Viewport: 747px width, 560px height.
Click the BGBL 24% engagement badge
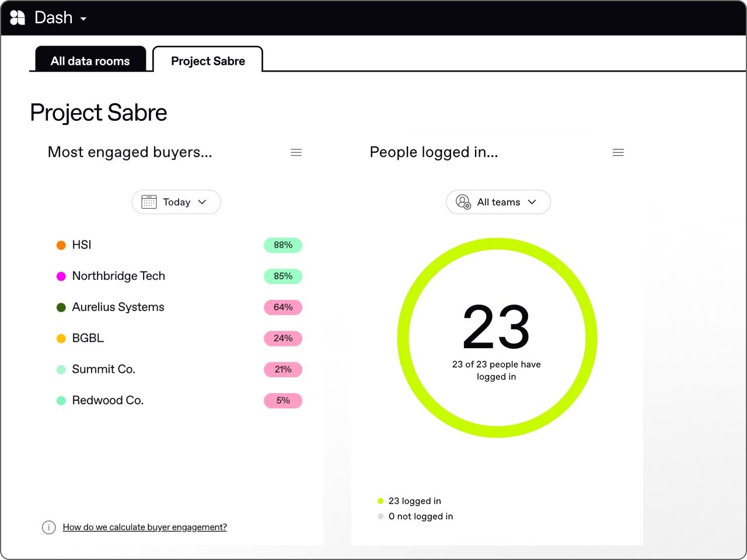283,338
